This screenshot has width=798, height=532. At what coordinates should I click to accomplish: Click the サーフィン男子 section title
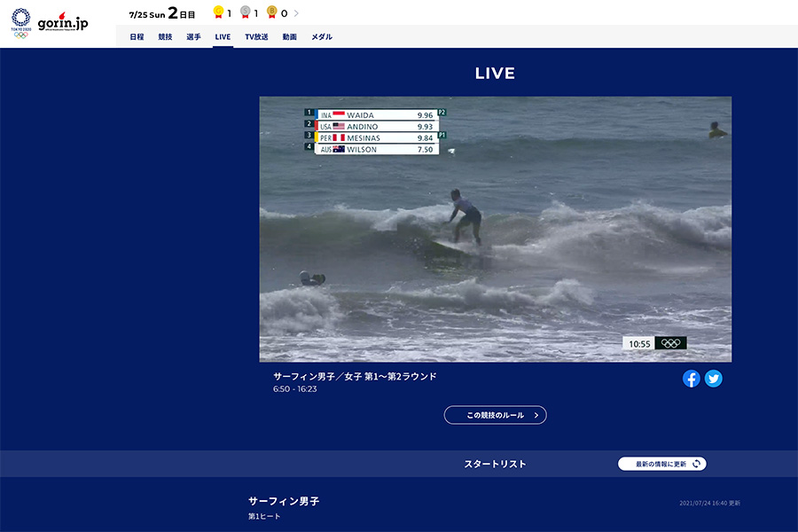point(284,502)
